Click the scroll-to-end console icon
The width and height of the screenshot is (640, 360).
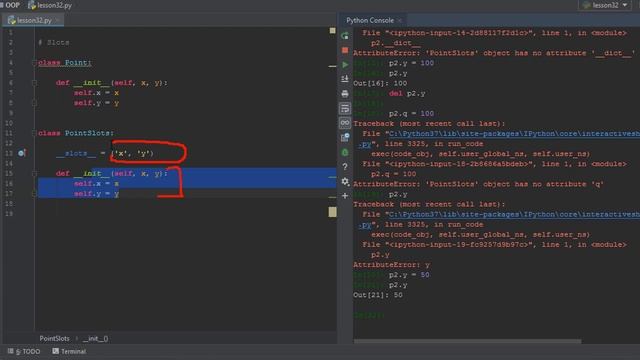tap(345, 79)
